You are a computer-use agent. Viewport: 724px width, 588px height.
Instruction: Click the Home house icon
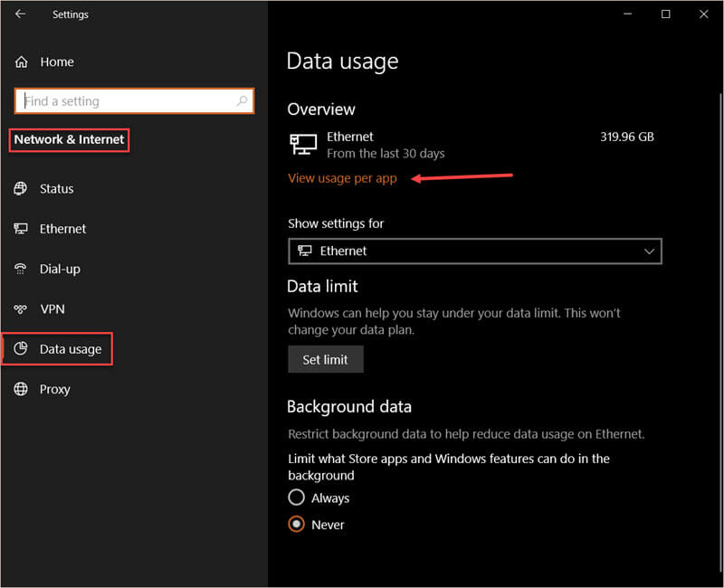(x=21, y=62)
